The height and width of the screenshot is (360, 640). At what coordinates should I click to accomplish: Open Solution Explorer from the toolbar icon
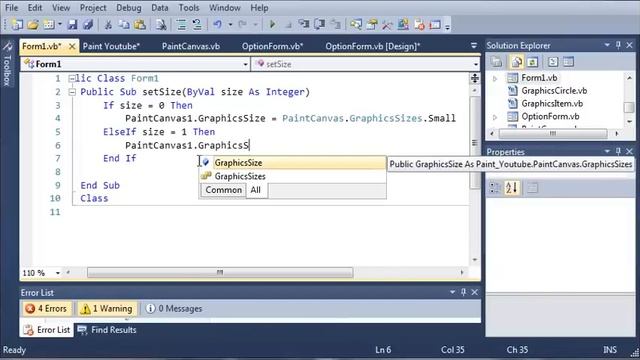click(x=356, y=24)
